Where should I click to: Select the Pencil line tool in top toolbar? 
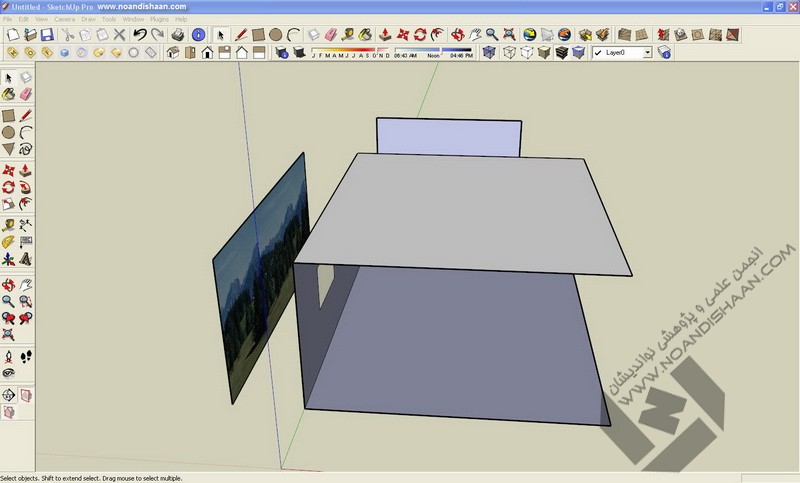(x=240, y=35)
